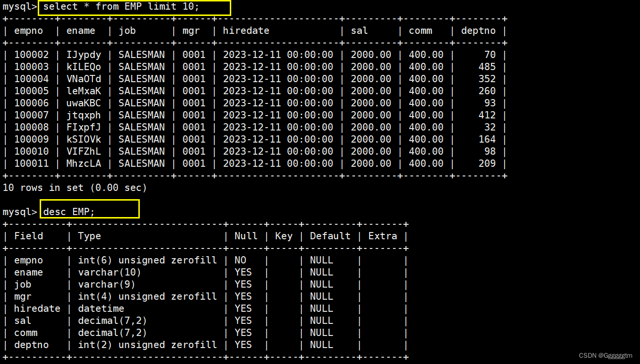The height and width of the screenshot is (364, 640).
Task: Select the Type column header
Action: coord(89,236)
